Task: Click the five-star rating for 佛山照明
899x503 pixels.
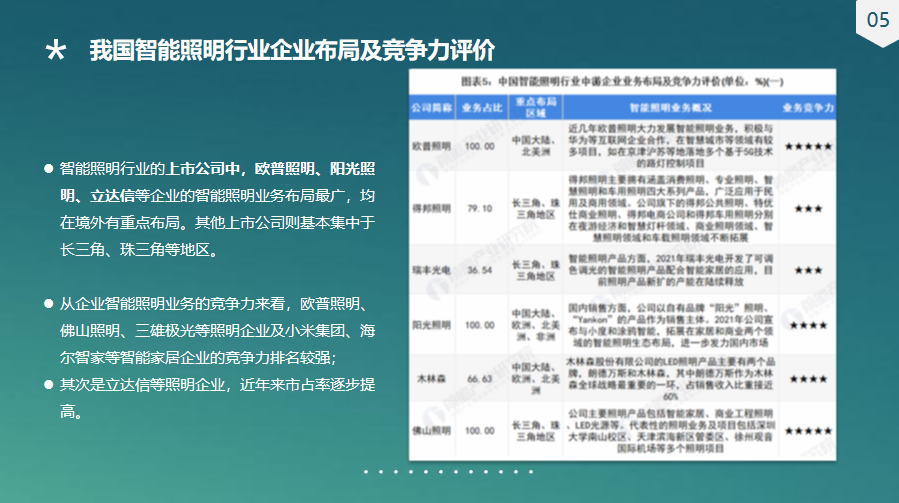Action: (808, 431)
